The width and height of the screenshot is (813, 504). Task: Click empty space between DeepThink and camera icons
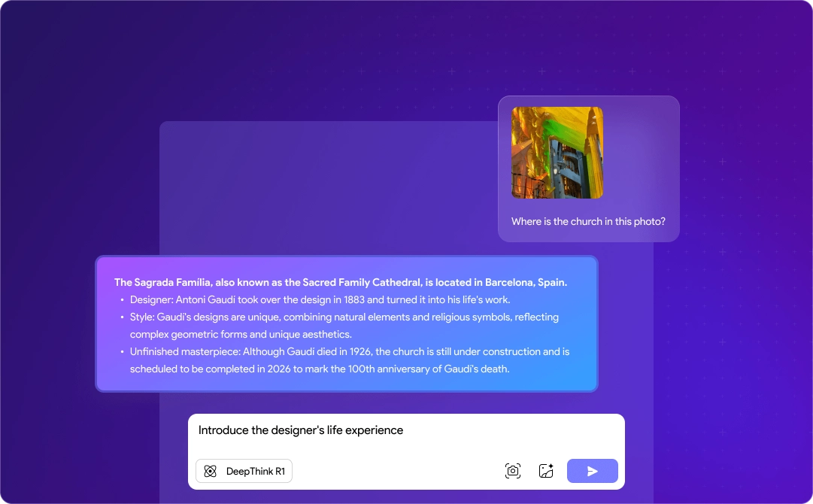(398, 471)
